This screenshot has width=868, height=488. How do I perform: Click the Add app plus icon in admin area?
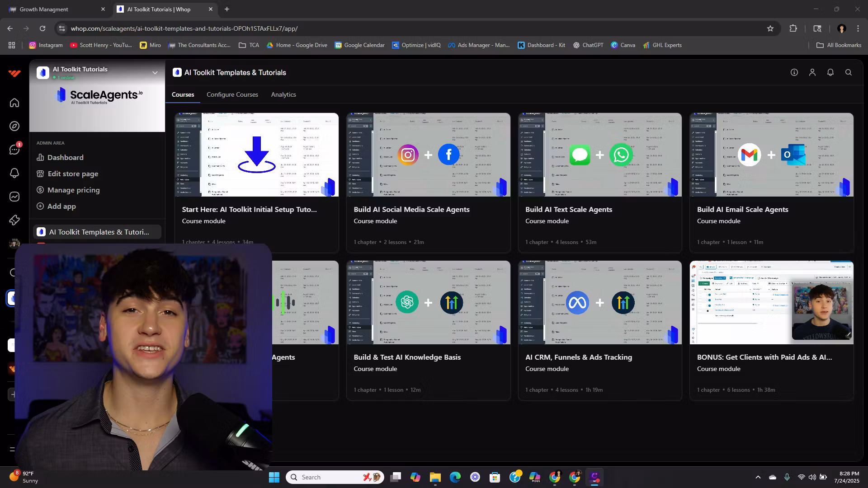(x=41, y=206)
